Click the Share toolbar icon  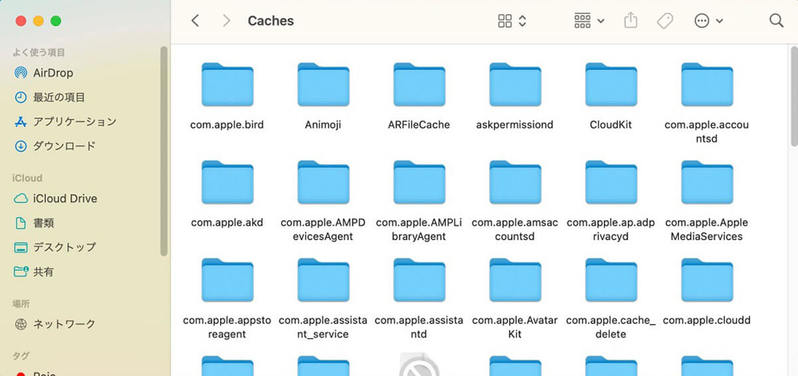coord(631,21)
